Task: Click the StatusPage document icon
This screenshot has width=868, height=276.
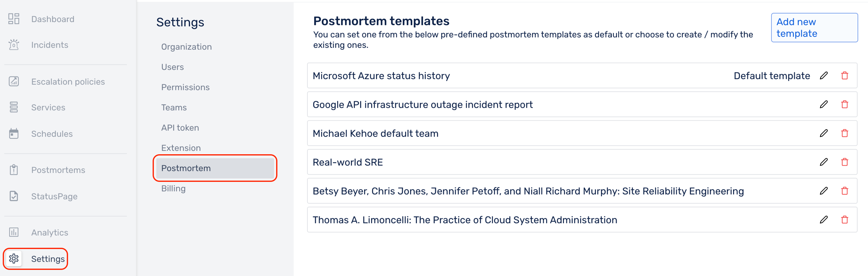Action: pos(14,196)
